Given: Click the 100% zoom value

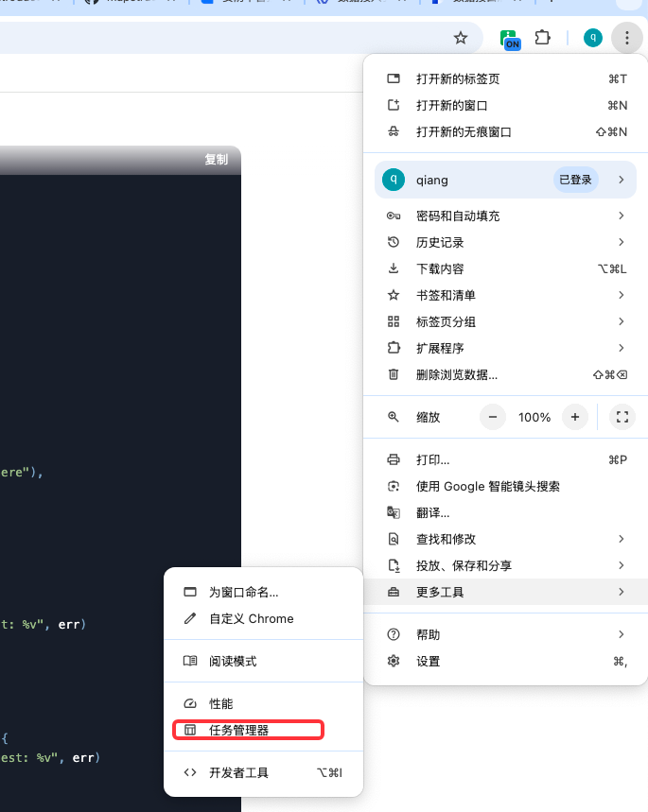Looking at the screenshot, I should coord(534,418).
